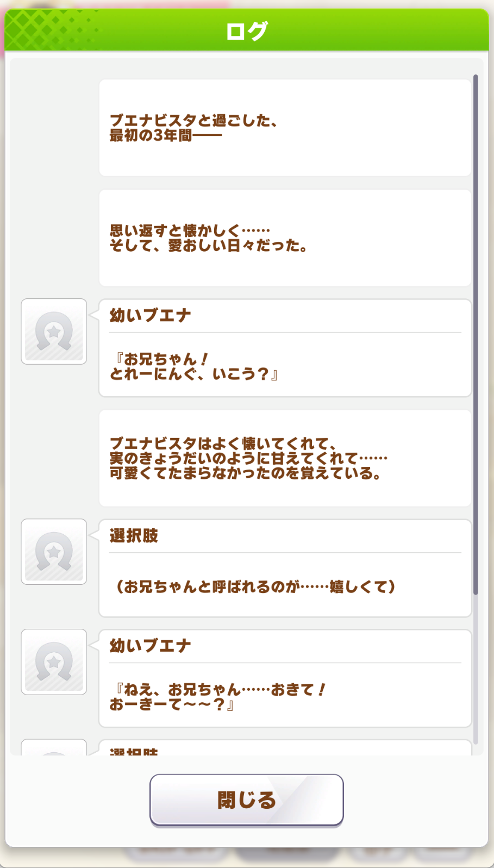This screenshot has height=868, width=494.
Task: Click the ログ title in the header
Action: (x=247, y=31)
